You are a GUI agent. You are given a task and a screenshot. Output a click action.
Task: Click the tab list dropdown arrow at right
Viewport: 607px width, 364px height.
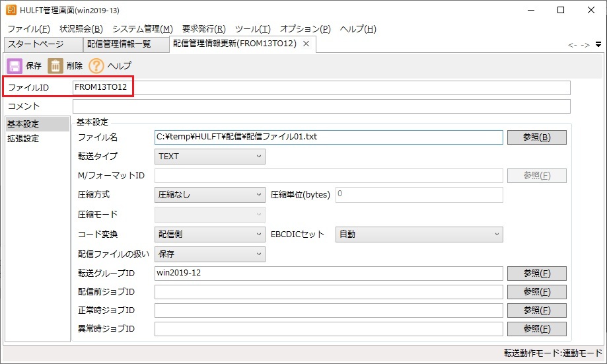coord(598,44)
